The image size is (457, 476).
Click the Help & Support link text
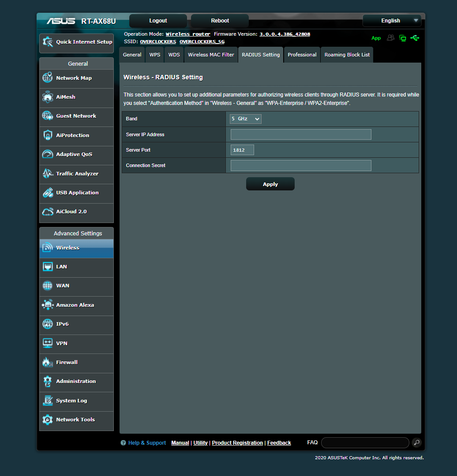point(147,443)
